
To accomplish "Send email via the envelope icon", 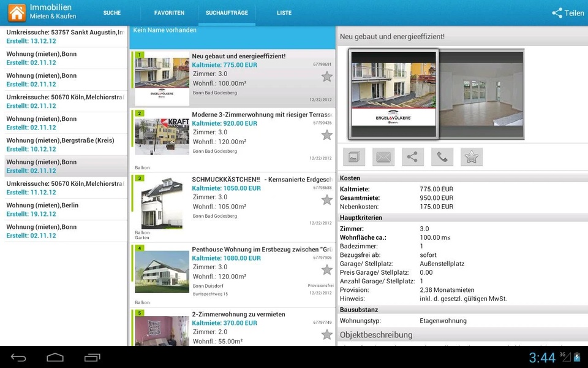I will click(383, 156).
